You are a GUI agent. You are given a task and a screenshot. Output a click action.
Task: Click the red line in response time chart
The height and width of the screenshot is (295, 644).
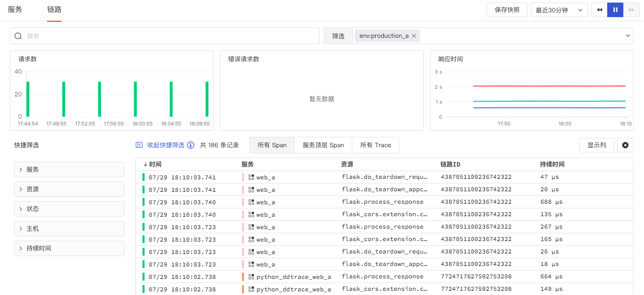pyautogui.click(x=549, y=86)
